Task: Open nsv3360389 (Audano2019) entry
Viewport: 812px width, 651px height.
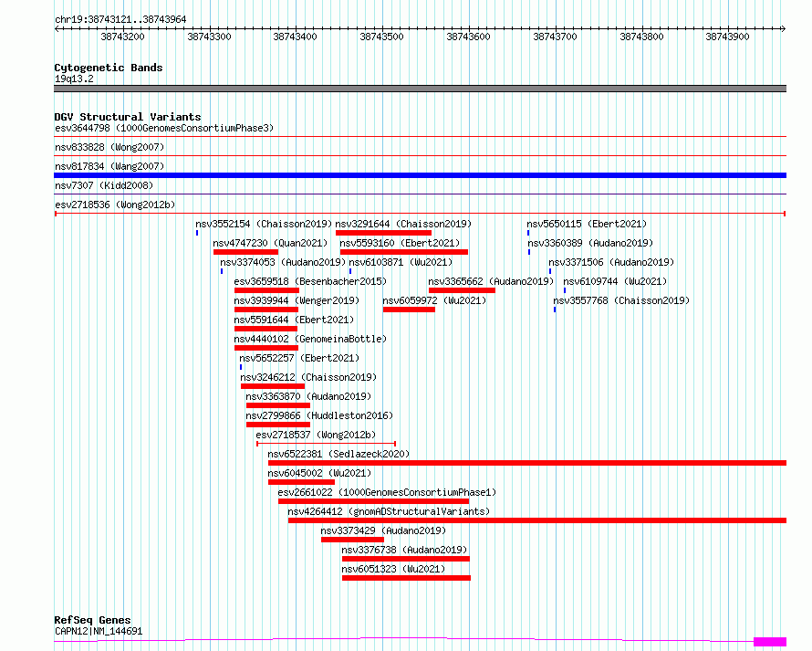Action: pyautogui.click(x=590, y=243)
